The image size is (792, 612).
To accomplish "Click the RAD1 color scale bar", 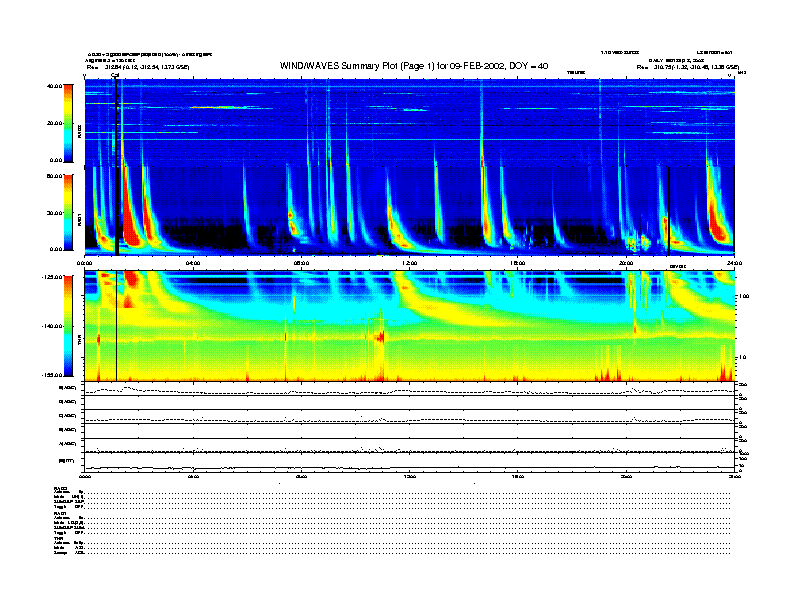I will pyautogui.click(x=68, y=213).
